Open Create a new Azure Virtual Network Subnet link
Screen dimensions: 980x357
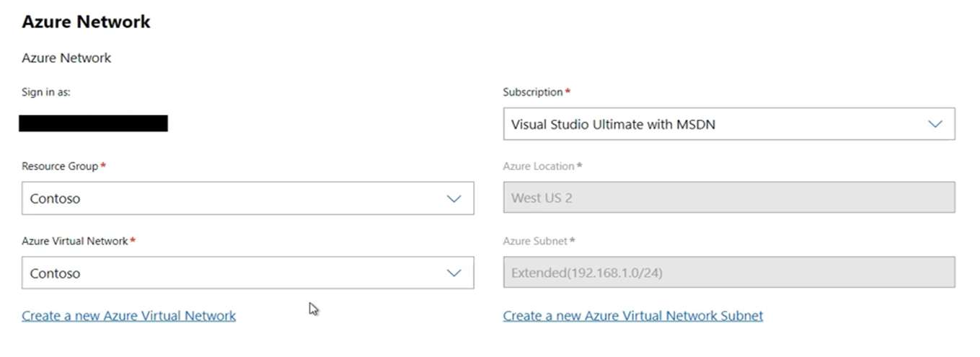click(632, 316)
